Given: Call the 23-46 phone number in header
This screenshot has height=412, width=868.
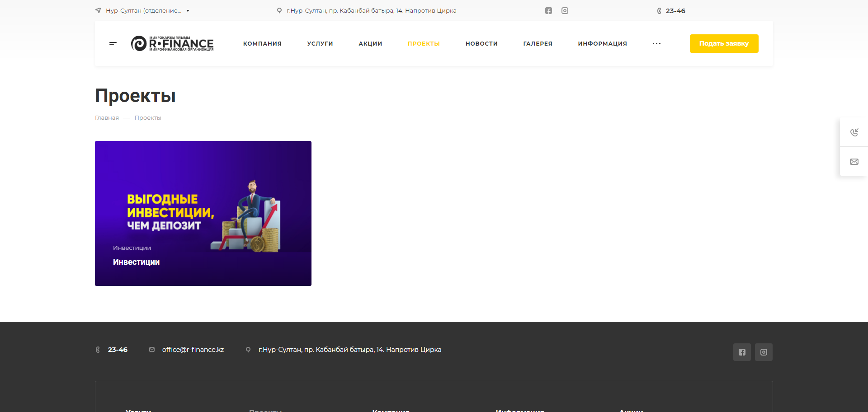Looking at the screenshot, I should coord(675,11).
